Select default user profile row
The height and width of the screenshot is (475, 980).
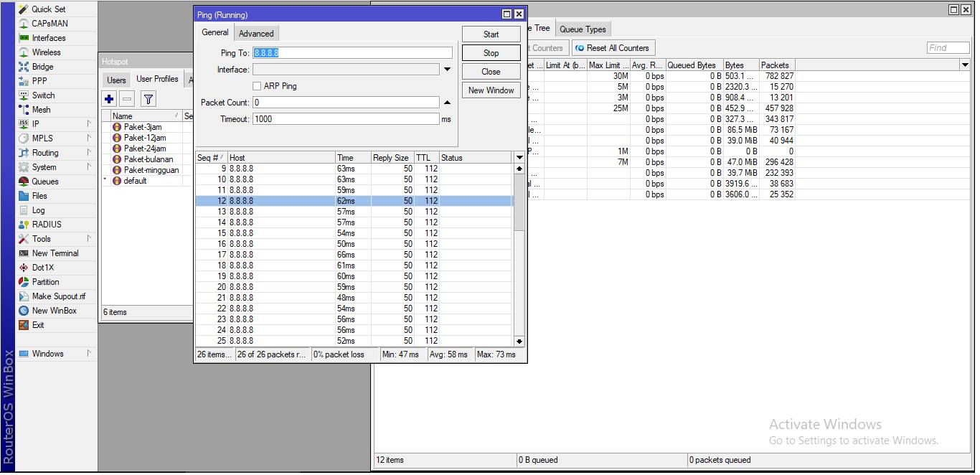pos(147,181)
